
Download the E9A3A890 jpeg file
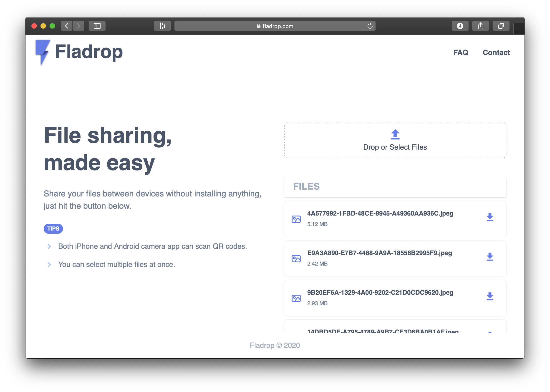[x=490, y=257]
